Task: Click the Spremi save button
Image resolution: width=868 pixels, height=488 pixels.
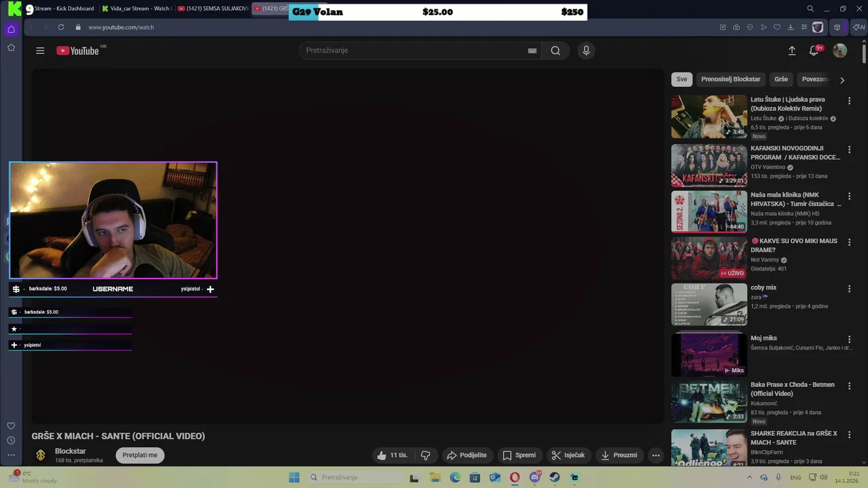Action: [519, 455]
